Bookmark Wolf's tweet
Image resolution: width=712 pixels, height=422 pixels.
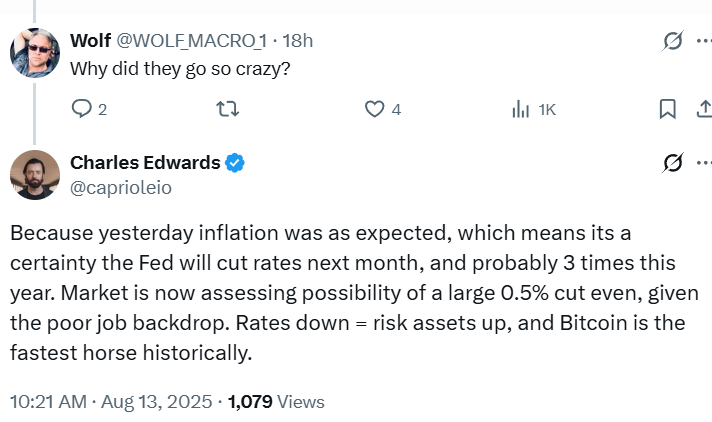pos(668,109)
